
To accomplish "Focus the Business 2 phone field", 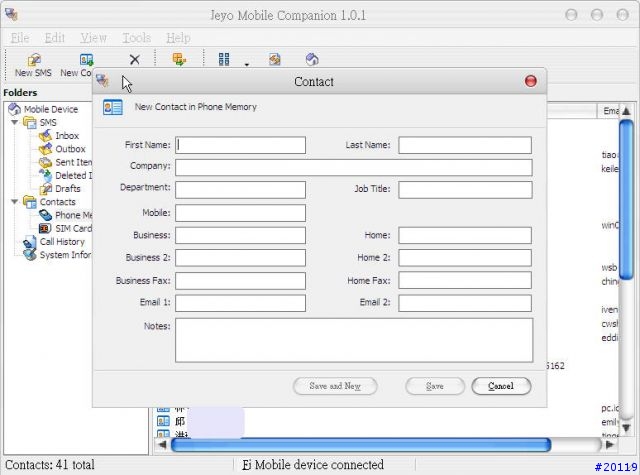I will pos(240,258).
